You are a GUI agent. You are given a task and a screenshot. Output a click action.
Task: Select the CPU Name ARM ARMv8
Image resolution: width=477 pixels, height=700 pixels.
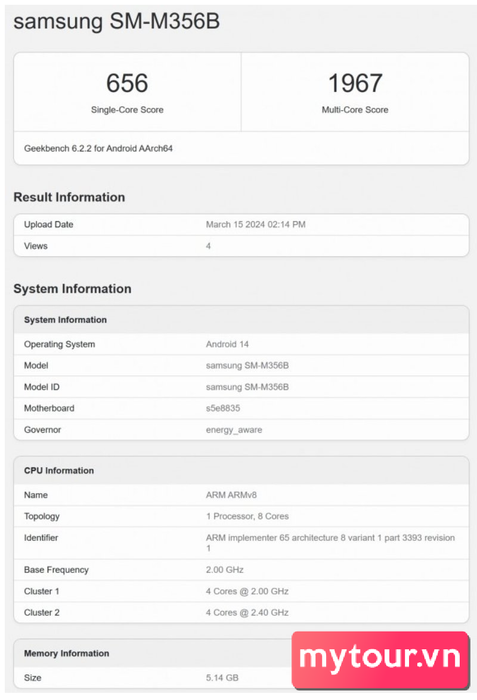click(231, 495)
